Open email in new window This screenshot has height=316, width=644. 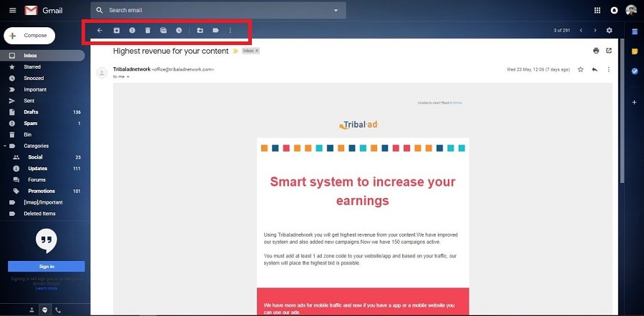point(609,51)
